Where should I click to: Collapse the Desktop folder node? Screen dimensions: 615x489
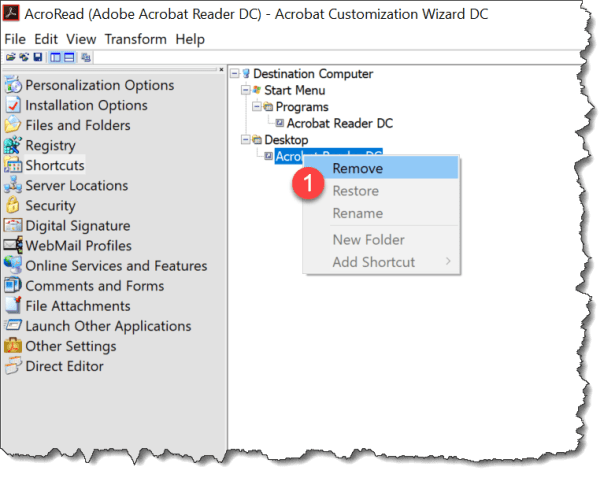pyautogui.click(x=246, y=139)
